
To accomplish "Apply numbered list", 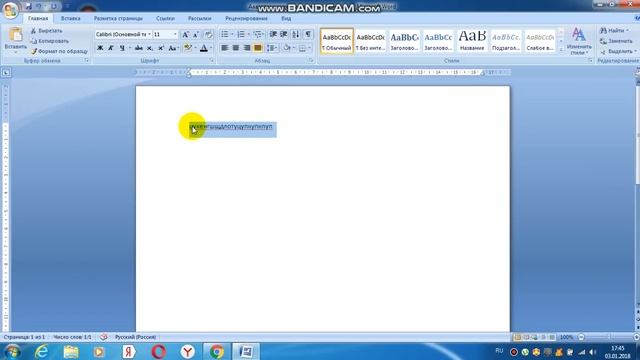I will pyautogui.click(x=241, y=34).
